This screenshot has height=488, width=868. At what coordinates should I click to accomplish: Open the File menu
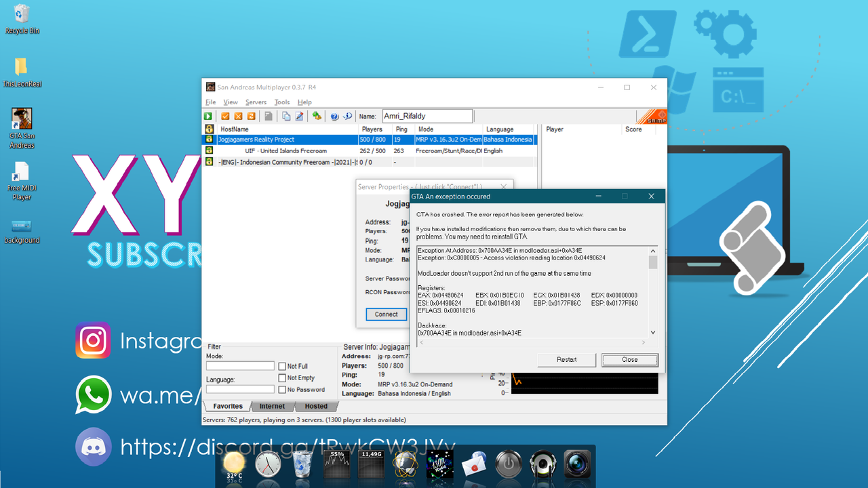click(211, 102)
